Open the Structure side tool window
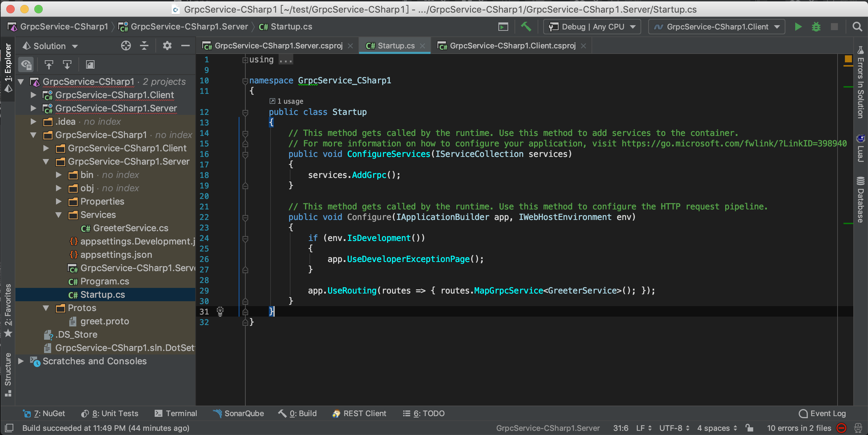This screenshot has width=868, height=435. [8, 374]
